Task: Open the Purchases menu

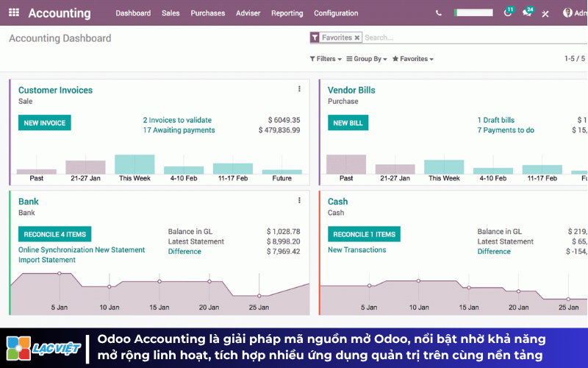Action: [x=208, y=13]
